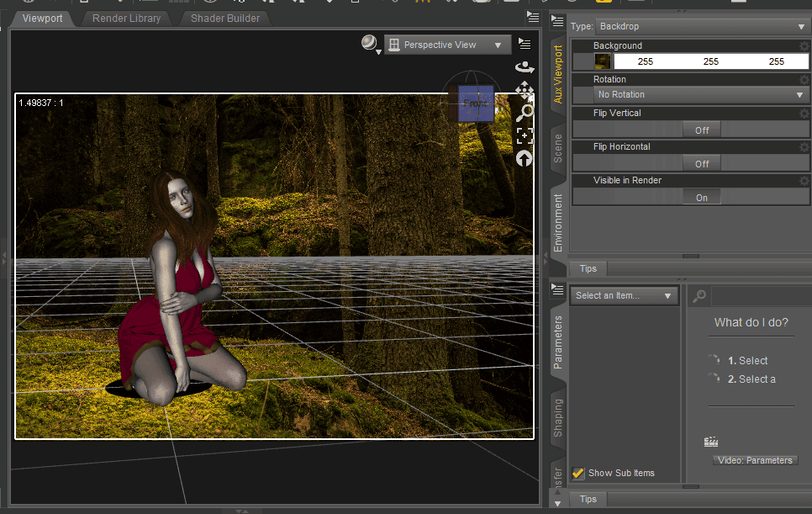Open the Rotation dropdown set to No Rotation
812x514 pixels.
tap(700, 94)
